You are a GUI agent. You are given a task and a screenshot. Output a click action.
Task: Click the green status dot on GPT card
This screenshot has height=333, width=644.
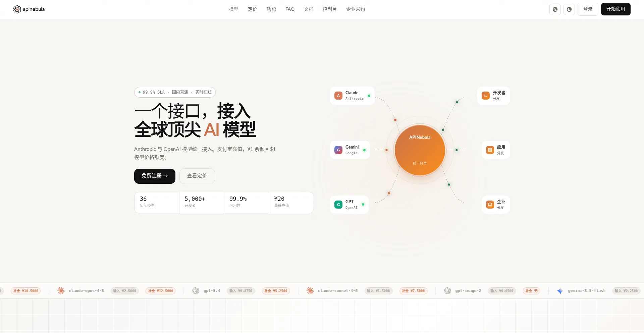(363, 204)
